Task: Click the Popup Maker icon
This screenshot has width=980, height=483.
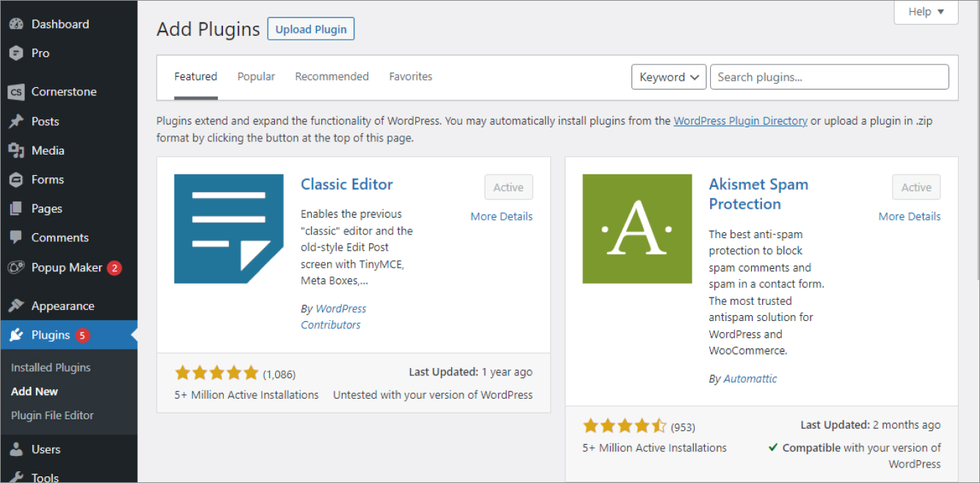Action: 16,268
